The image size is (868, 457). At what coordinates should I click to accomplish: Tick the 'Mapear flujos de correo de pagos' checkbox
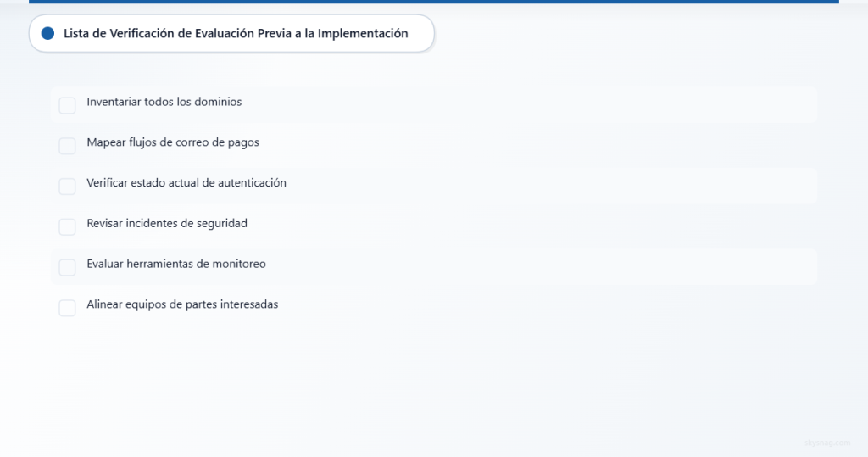pyautogui.click(x=67, y=146)
